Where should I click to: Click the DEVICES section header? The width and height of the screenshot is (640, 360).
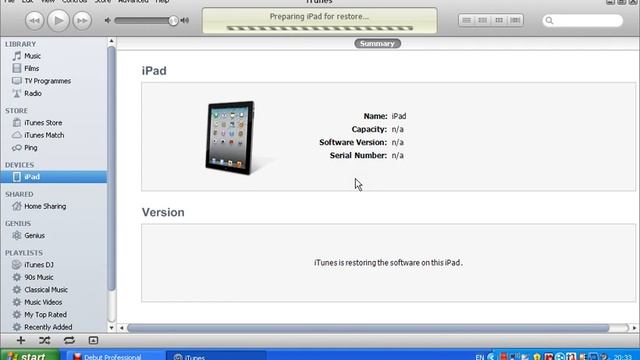click(19, 165)
